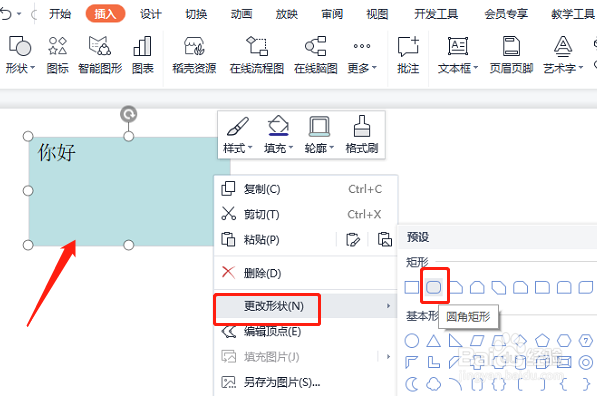Pick the parallelogram shape
This screenshot has width=597, height=396.
477,341
